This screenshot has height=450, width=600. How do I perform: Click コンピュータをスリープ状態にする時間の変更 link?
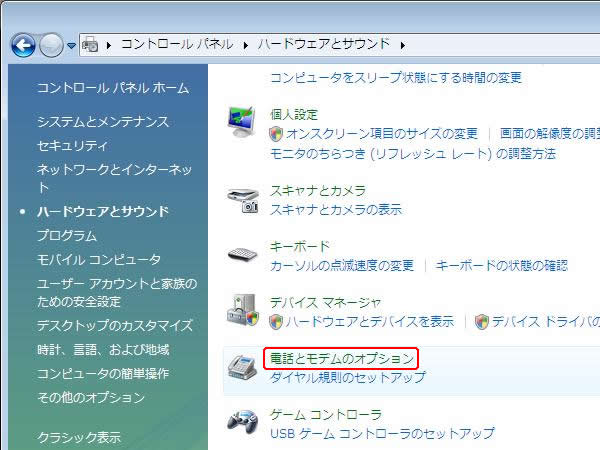pyautogui.click(x=396, y=78)
